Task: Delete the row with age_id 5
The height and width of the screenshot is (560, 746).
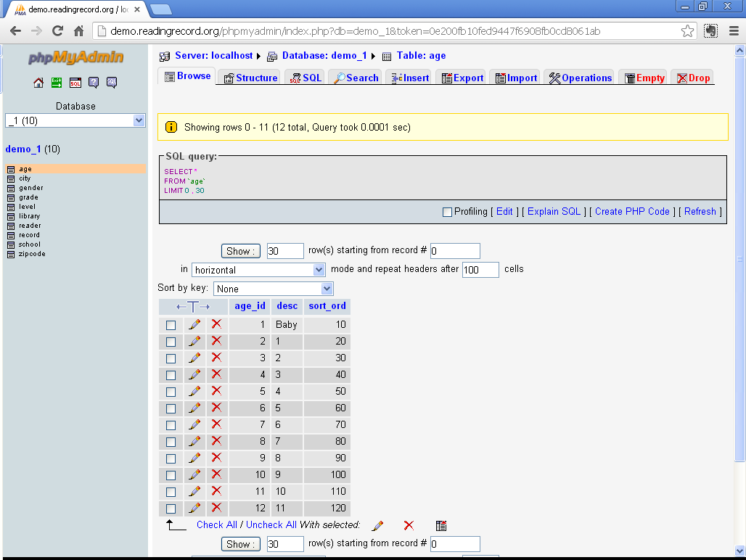Action: coord(216,391)
